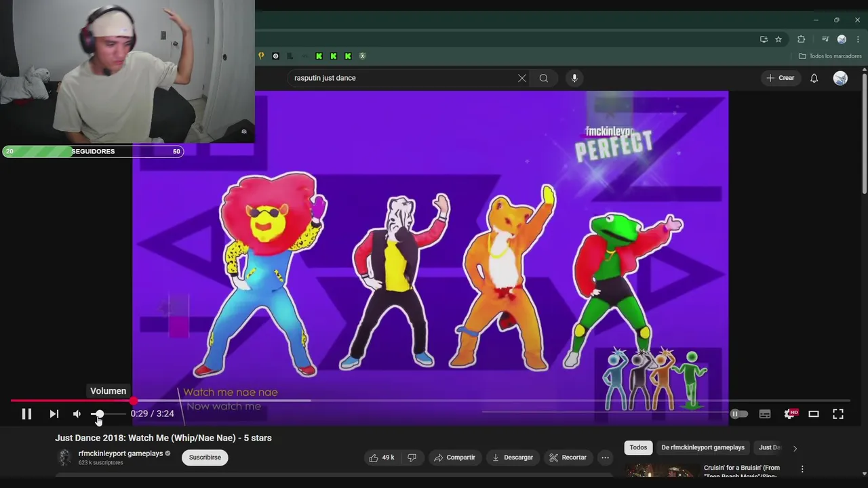868x488 pixels.
Task: Open the YouTube account avatar menu
Action: click(x=840, y=78)
